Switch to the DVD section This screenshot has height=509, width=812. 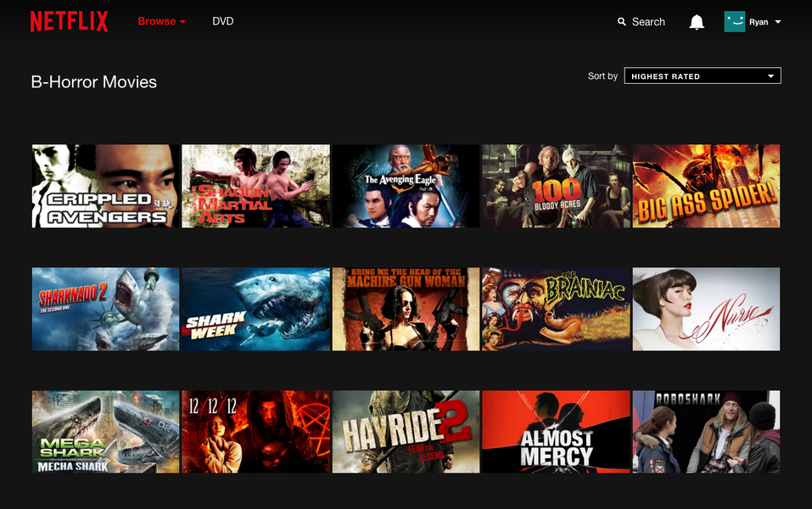coord(223,21)
